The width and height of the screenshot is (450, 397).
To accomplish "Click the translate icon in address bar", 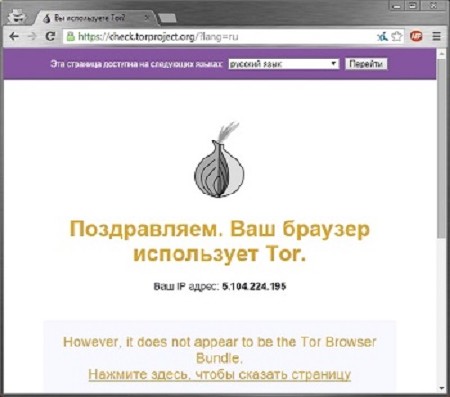I will [383, 36].
